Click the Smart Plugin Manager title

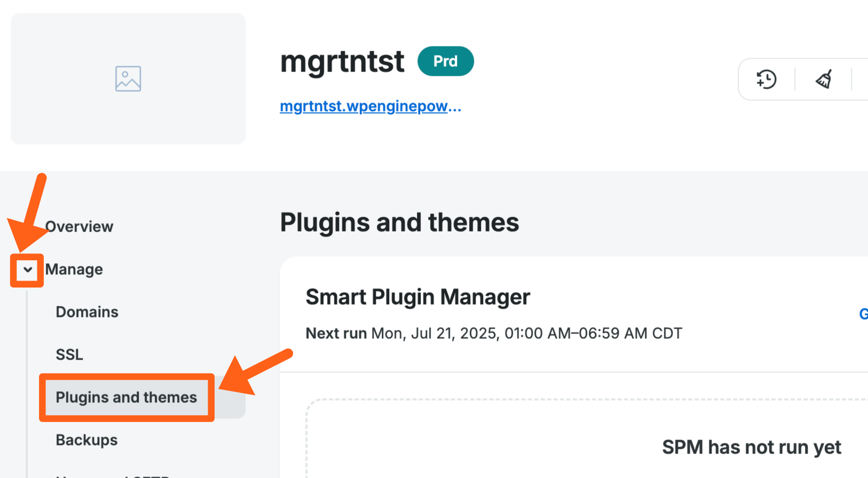(x=417, y=297)
